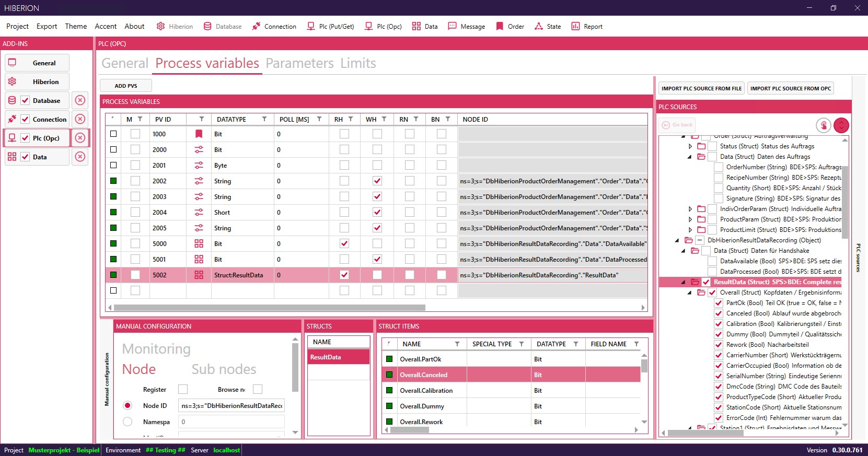Collapse the ResultData (Struct) tree node
Image resolution: width=868 pixels, height=456 pixels.
click(684, 282)
